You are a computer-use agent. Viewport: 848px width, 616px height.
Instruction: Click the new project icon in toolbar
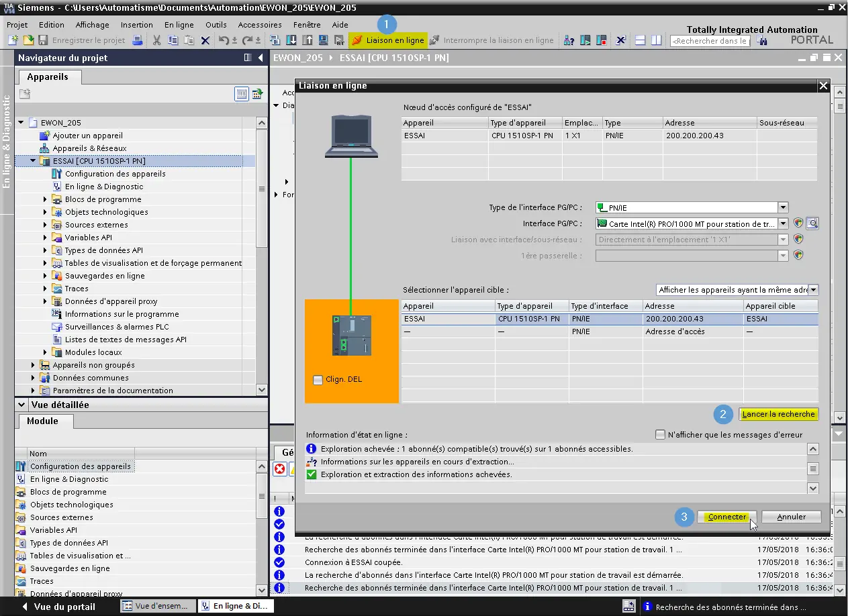click(13, 40)
